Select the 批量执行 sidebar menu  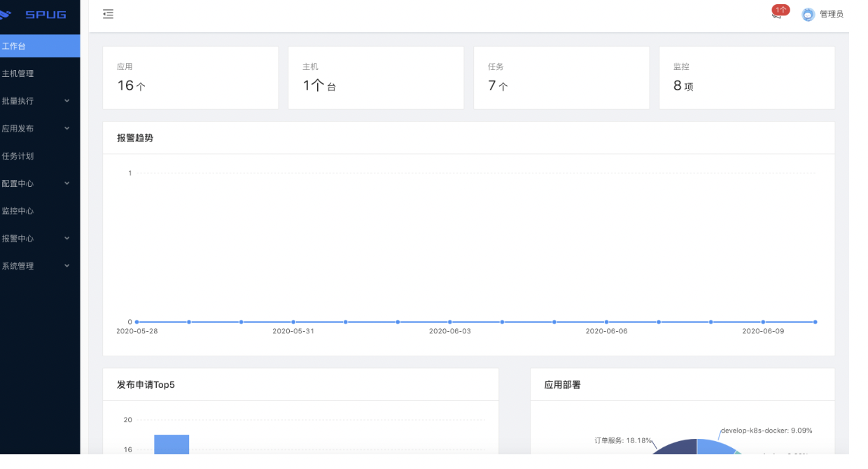[40, 101]
